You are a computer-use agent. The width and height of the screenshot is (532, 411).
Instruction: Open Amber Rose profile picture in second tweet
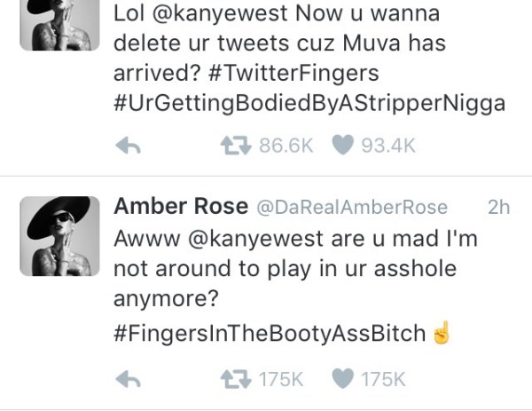[x=59, y=236]
